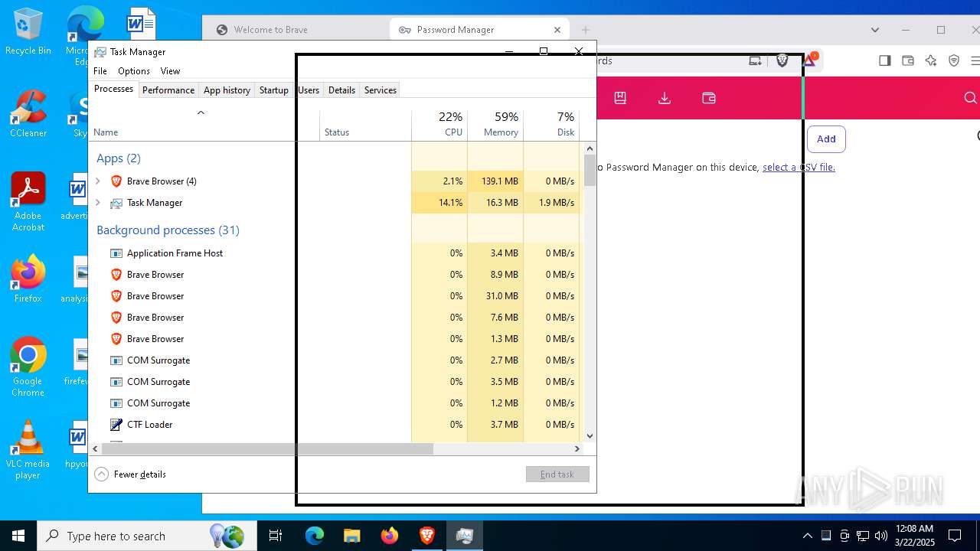Open Brave Shields lion icon
The height and width of the screenshot is (551, 980).
782,60
